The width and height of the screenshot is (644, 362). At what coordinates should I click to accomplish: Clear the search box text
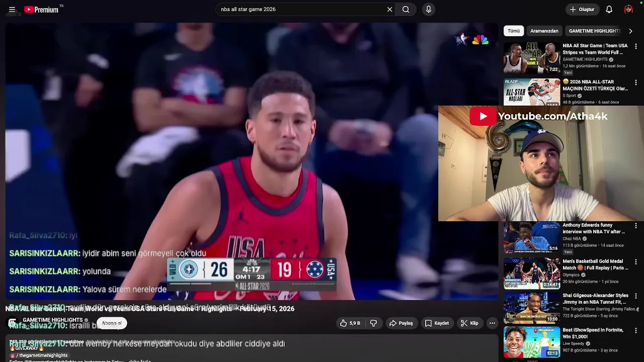click(389, 10)
